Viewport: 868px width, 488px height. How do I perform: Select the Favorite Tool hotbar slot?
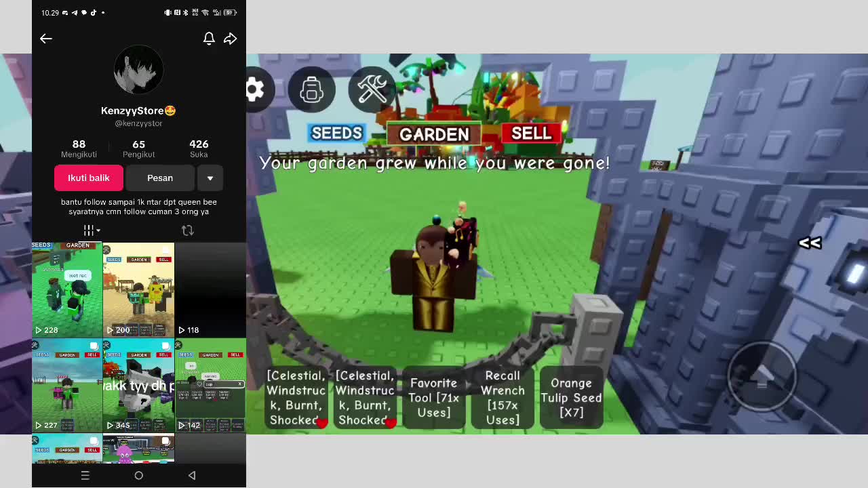[434, 398]
